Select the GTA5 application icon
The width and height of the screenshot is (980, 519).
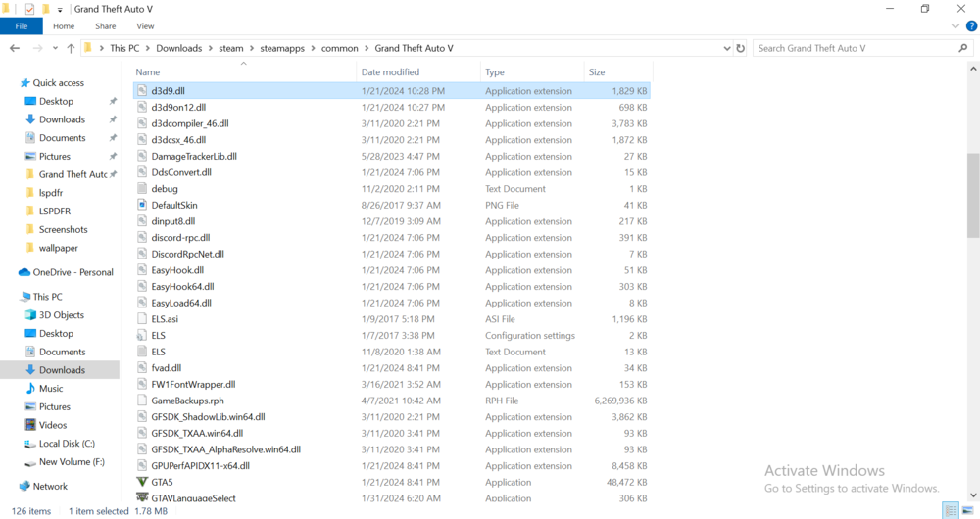coord(142,482)
